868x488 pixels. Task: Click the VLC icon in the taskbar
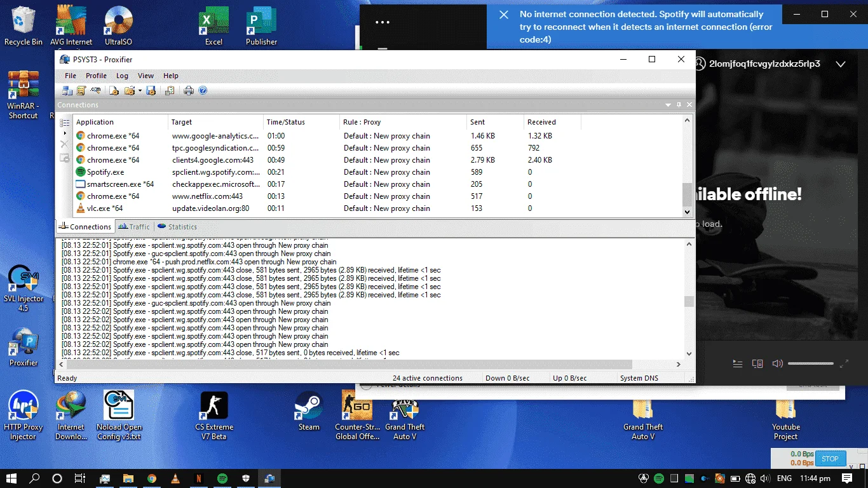(x=175, y=478)
